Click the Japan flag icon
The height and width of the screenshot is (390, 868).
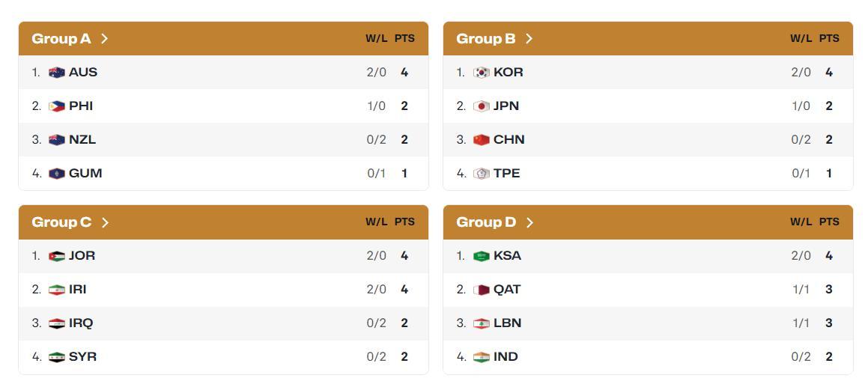point(481,106)
